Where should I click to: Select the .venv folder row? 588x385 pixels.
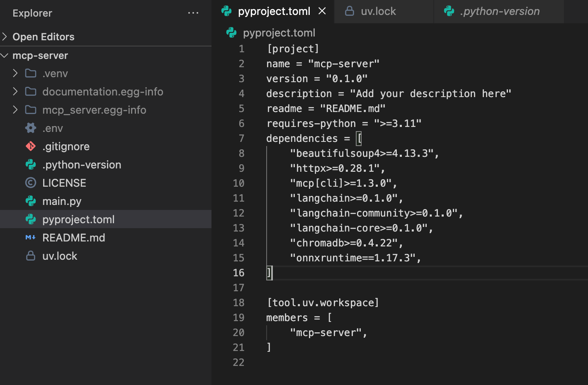point(106,73)
